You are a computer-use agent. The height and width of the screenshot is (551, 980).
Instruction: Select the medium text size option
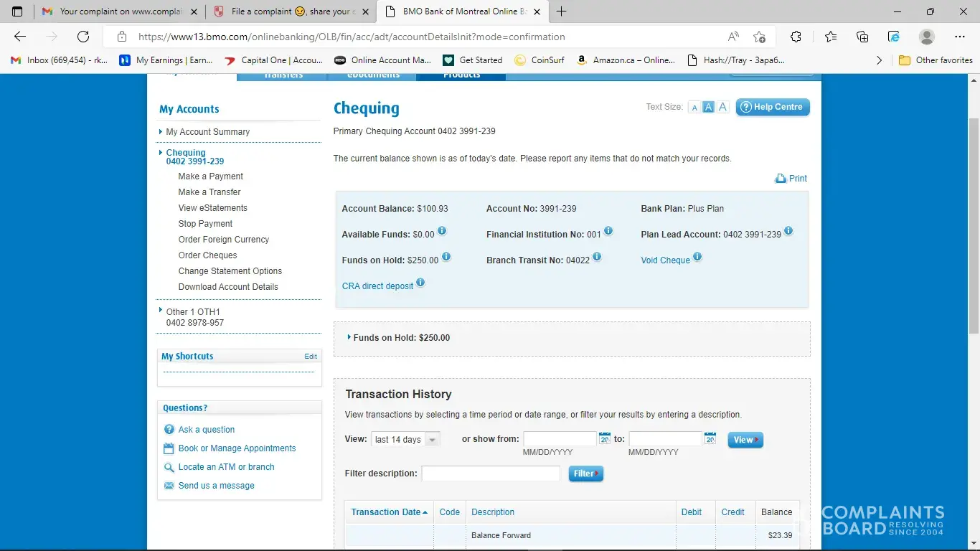click(708, 108)
